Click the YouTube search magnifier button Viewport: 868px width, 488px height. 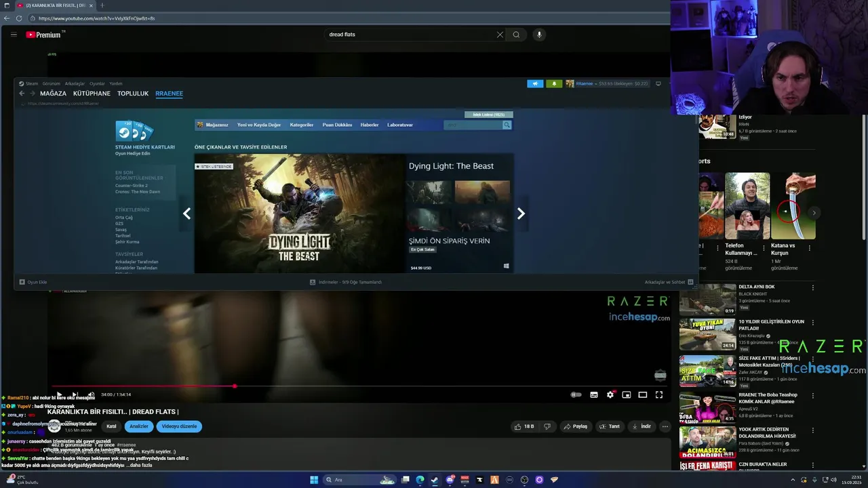pos(516,35)
